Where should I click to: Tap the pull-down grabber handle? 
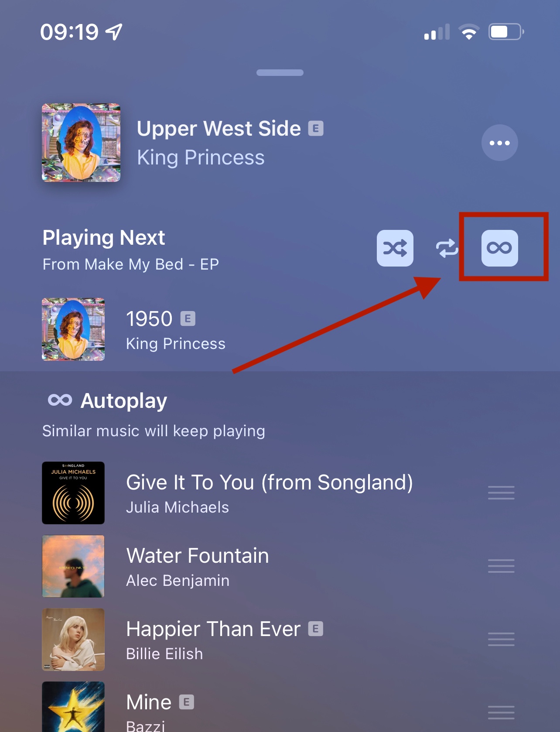click(280, 72)
